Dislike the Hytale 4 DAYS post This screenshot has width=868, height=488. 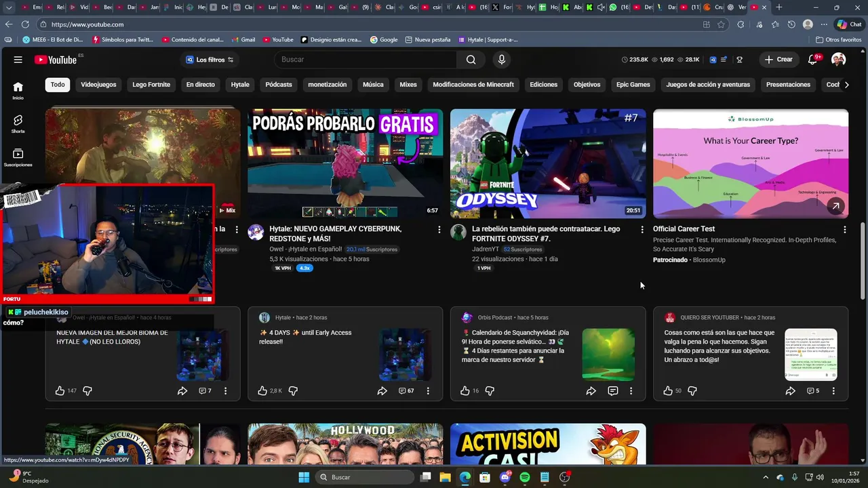(x=294, y=391)
